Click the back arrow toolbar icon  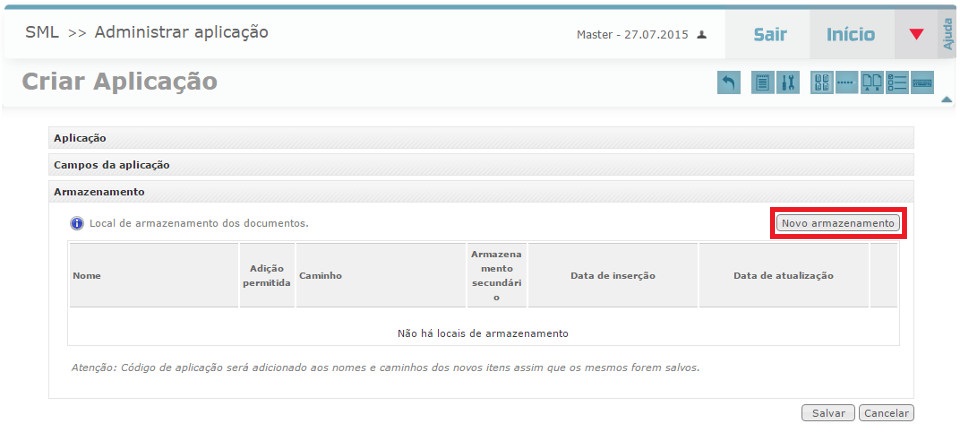point(729,83)
